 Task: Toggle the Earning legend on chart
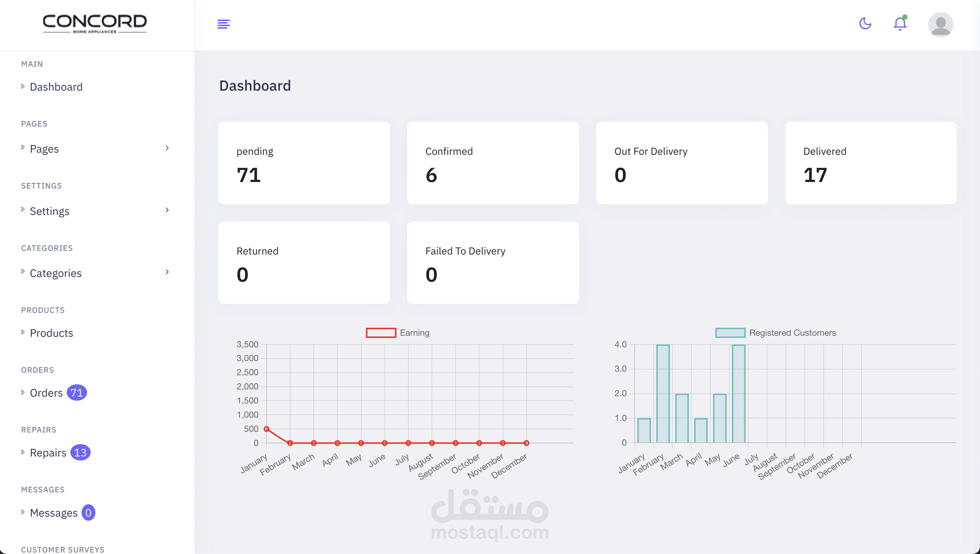(x=381, y=333)
